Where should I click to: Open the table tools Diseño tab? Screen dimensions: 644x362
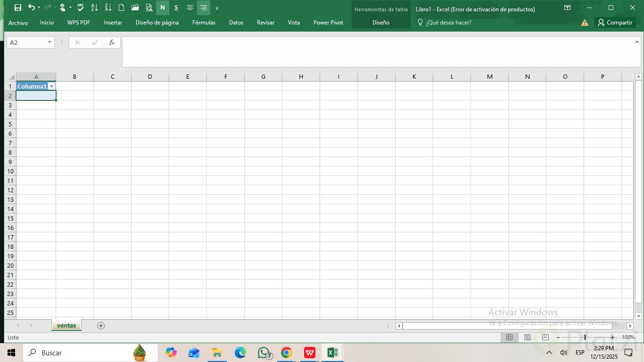click(x=381, y=23)
